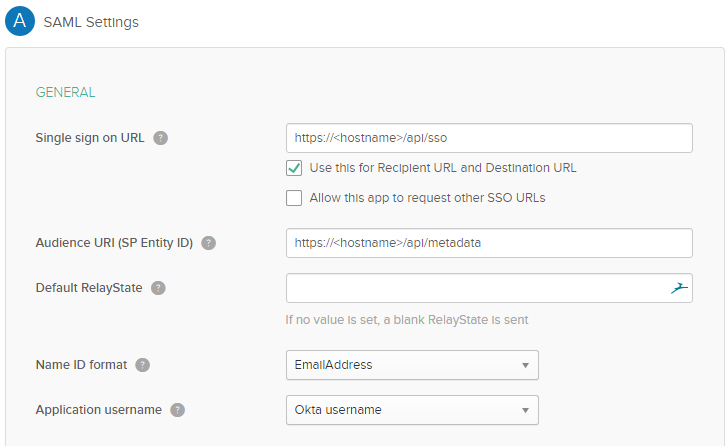Focus the Audience URI text field
This screenshot has height=446, width=727.
pyautogui.click(x=489, y=243)
